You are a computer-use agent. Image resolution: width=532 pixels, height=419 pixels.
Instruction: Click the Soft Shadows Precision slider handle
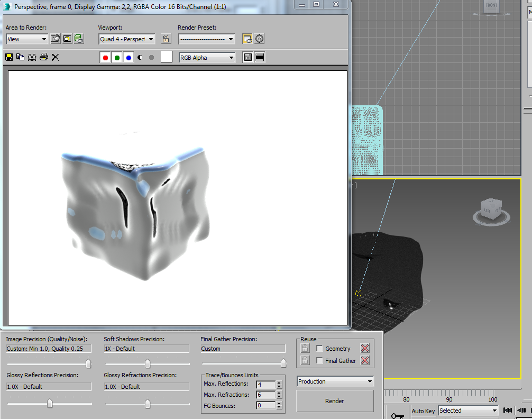click(148, 364)
